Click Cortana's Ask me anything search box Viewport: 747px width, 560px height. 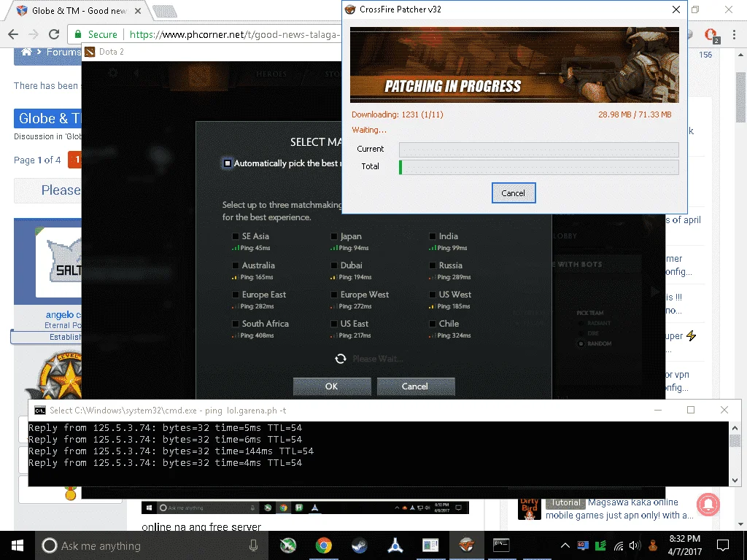point(152,545)
